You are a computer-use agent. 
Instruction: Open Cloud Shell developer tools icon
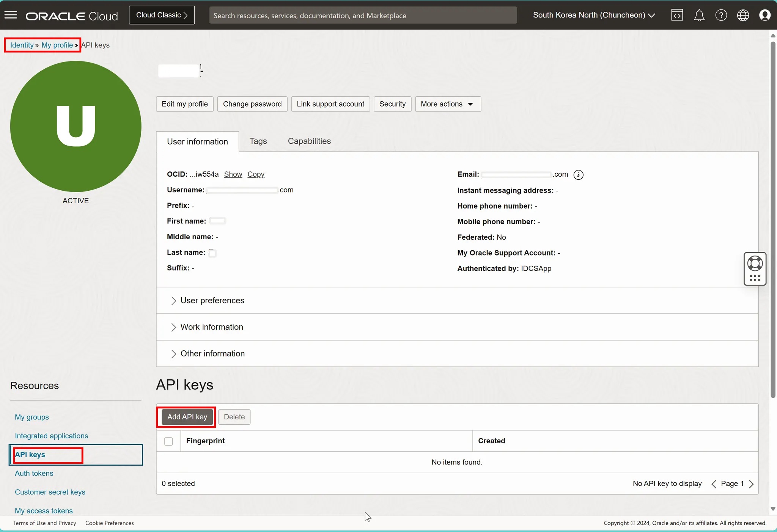pos(677,15)
